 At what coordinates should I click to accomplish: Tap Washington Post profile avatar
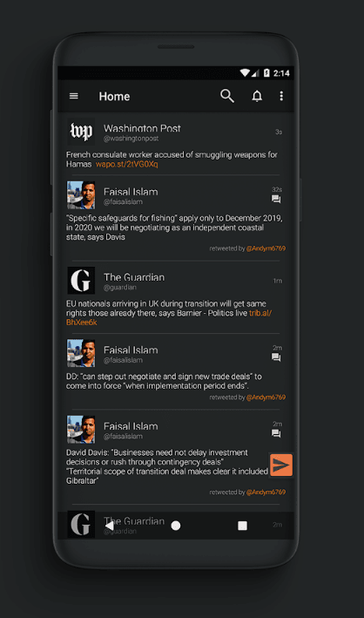click(81, 132)
